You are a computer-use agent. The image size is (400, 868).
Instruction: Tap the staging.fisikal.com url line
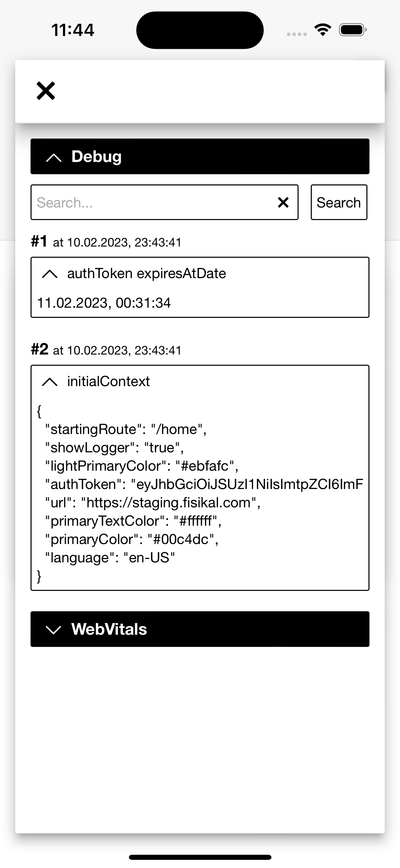tap(153, 503)
